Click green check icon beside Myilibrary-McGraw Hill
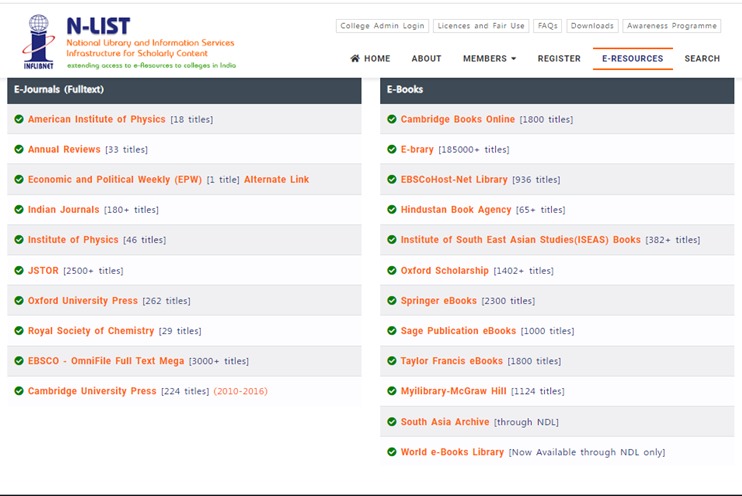 coord(392,391)
